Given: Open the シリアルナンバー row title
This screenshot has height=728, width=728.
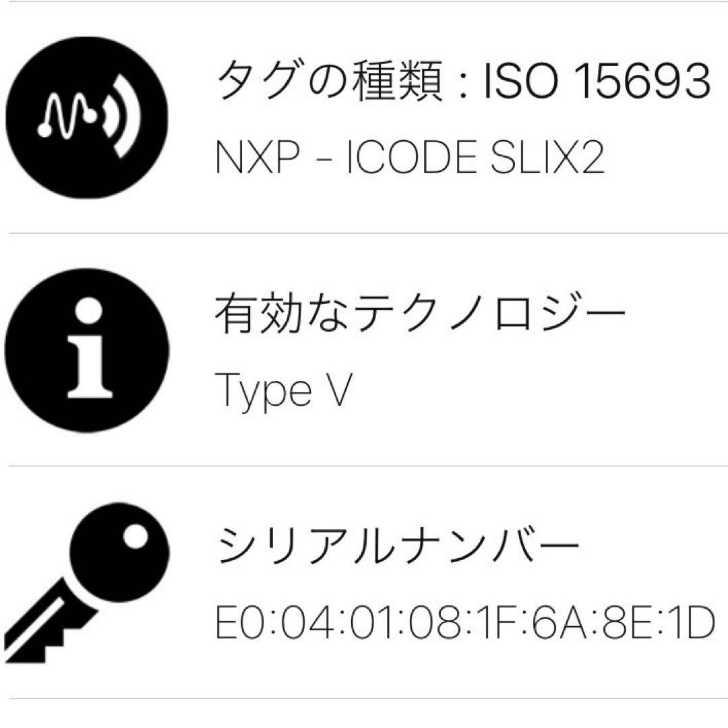Looking at the screenshot, I should point(398,546).
